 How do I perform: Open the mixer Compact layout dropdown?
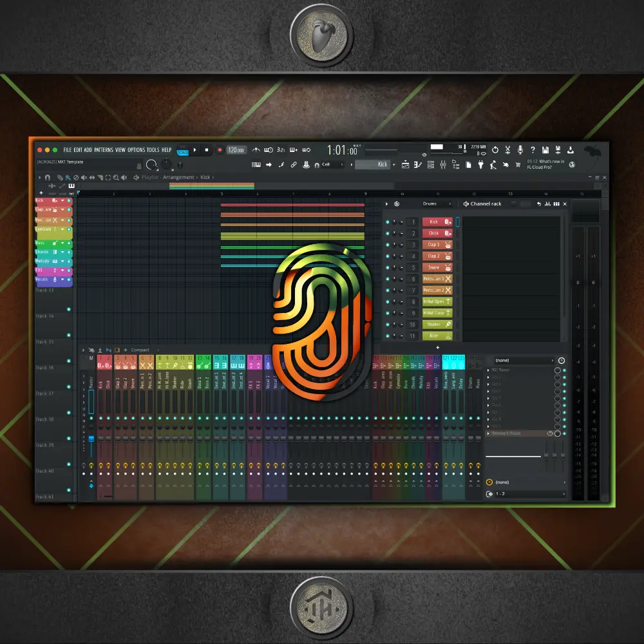click(140, 350)
